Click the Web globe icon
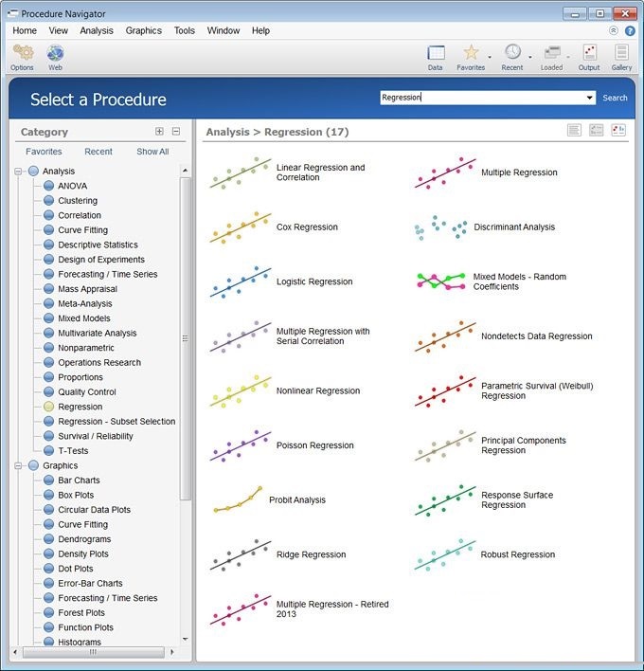The image size is (644, 671). click(55, 53)
